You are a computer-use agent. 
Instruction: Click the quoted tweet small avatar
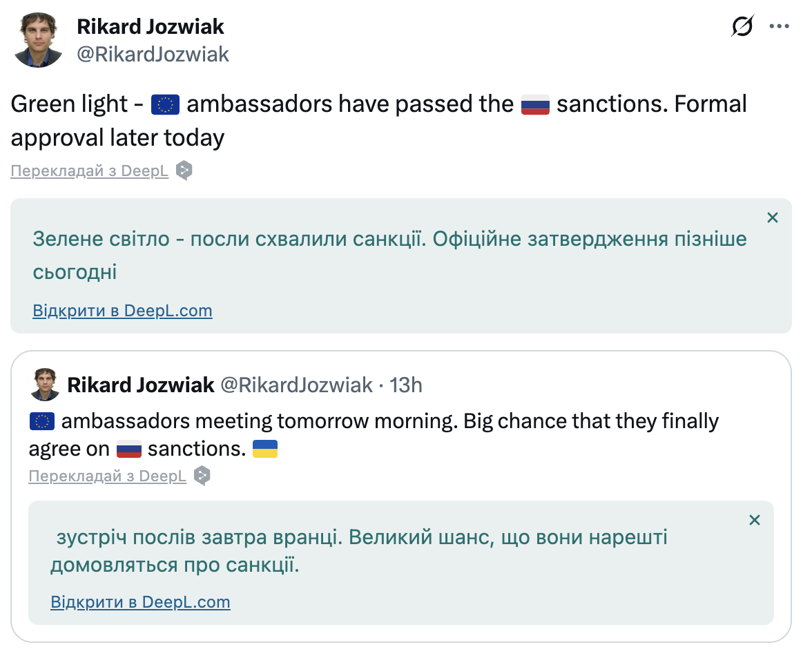(x=45, y=385)
